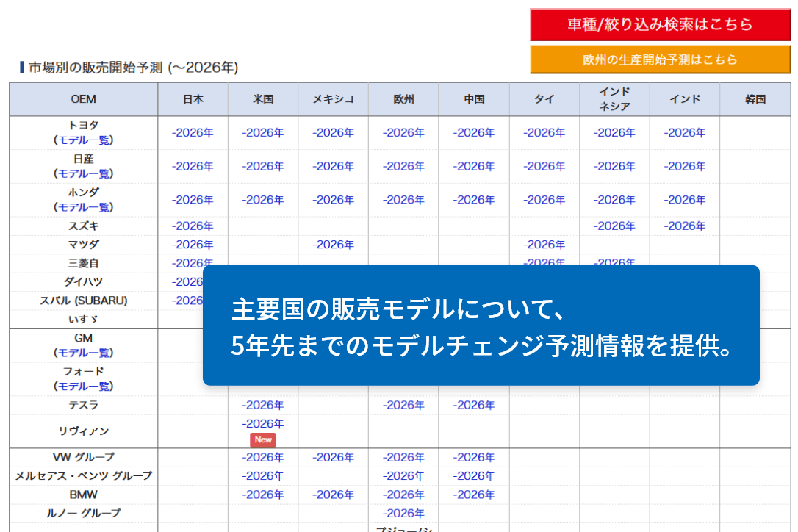Image resolution: width=798 pixels, height=532 pixels.
Task: Open 日産's -2026年 link under インドネシア
Action: click(614, 167)
